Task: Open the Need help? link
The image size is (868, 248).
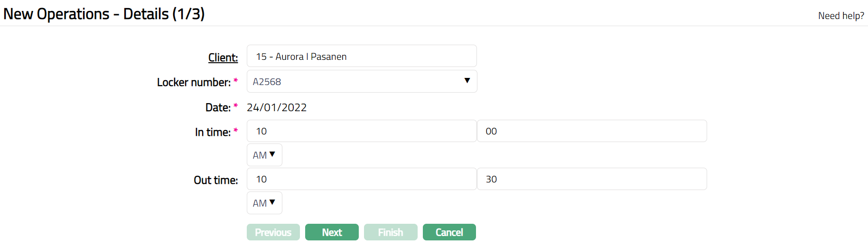Action: click(840, 16)
